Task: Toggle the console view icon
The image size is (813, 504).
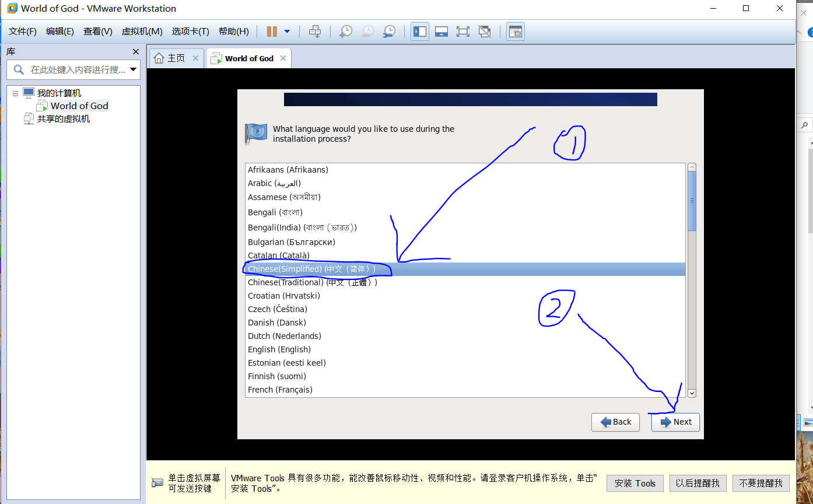Action: coord(516,32)
